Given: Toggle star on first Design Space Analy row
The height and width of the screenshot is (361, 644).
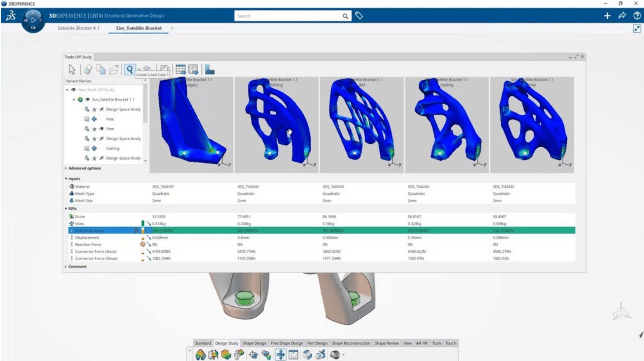Looking at the screenshot, I should click(94, 110).
